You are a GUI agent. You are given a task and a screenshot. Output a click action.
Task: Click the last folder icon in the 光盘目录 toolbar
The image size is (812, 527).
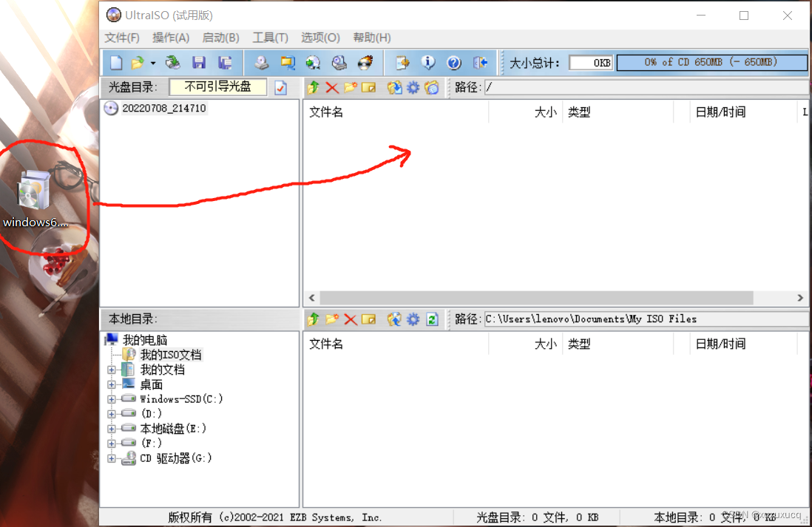click(431, 87)
